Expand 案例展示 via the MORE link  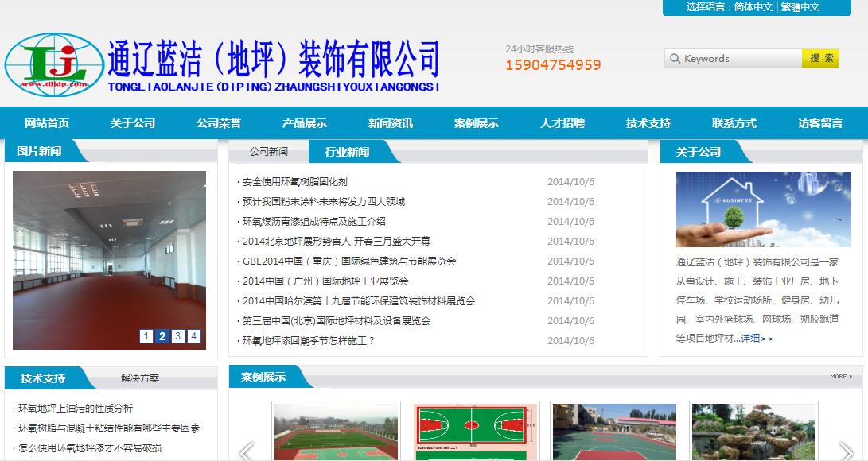coord(840,377)
